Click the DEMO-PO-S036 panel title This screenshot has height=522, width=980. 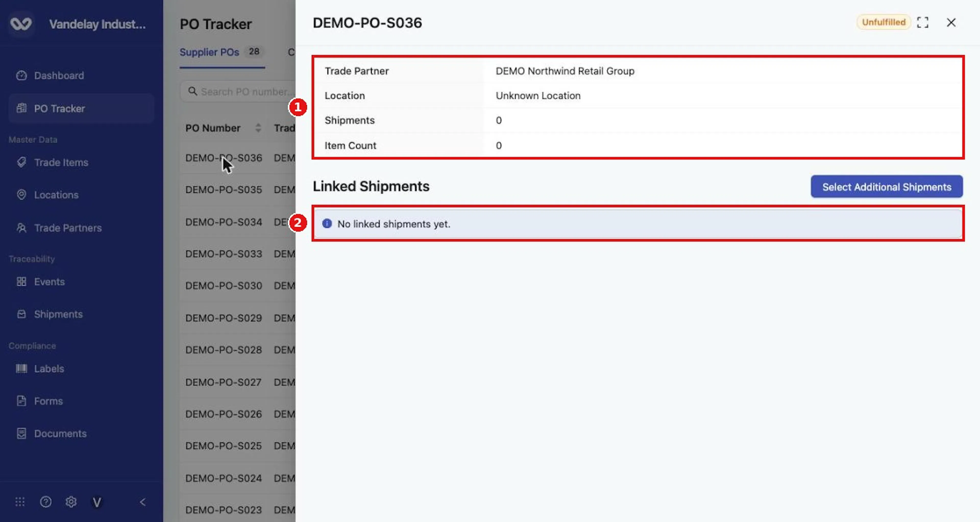tap(367, 23)
